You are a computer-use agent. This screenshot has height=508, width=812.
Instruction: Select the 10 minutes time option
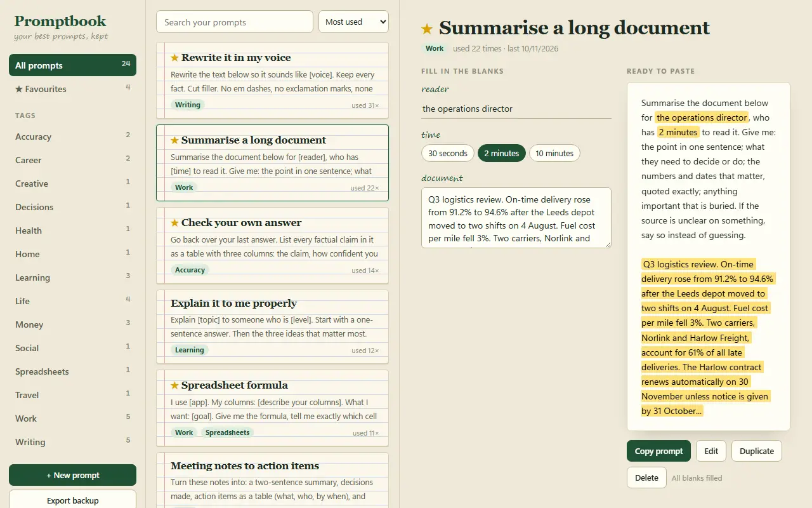(554, 153)
